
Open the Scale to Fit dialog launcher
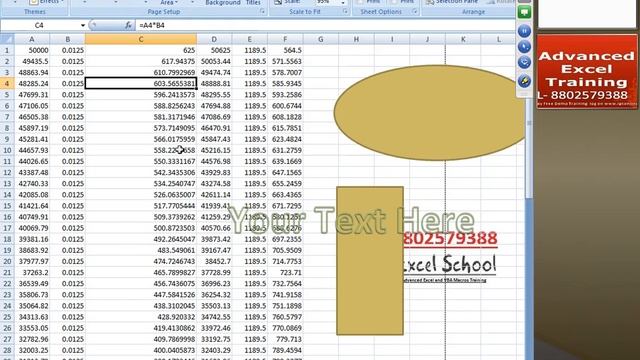(345, 12)
